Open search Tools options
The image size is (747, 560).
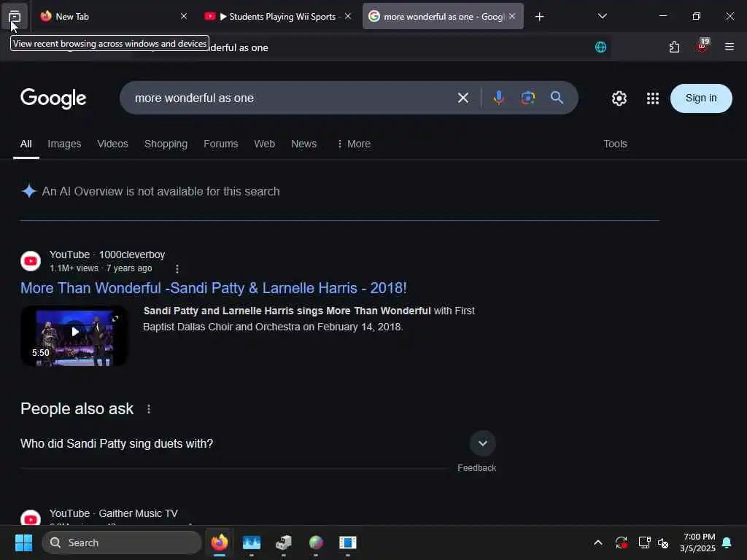pyautogui.click(x=616, y=144)
